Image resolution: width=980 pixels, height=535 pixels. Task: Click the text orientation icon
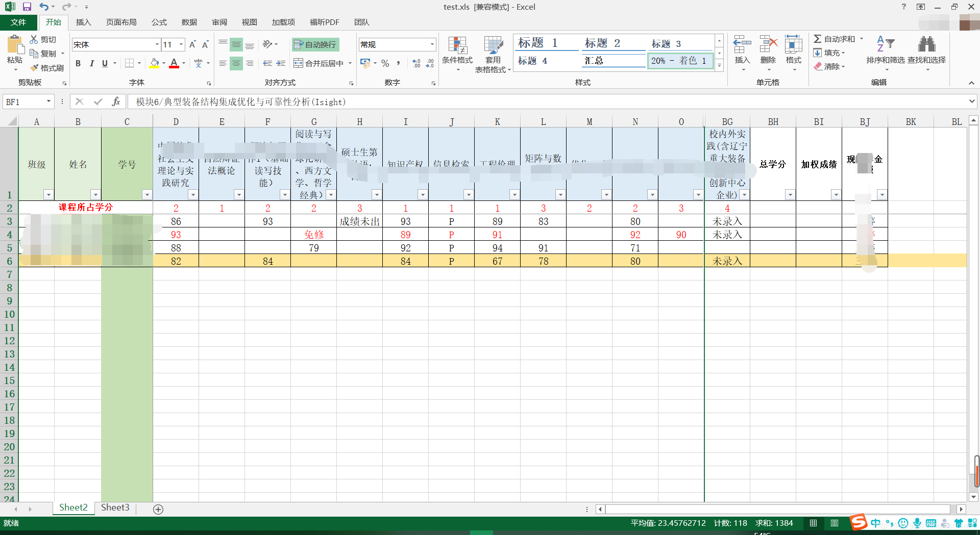click(267, 45)
